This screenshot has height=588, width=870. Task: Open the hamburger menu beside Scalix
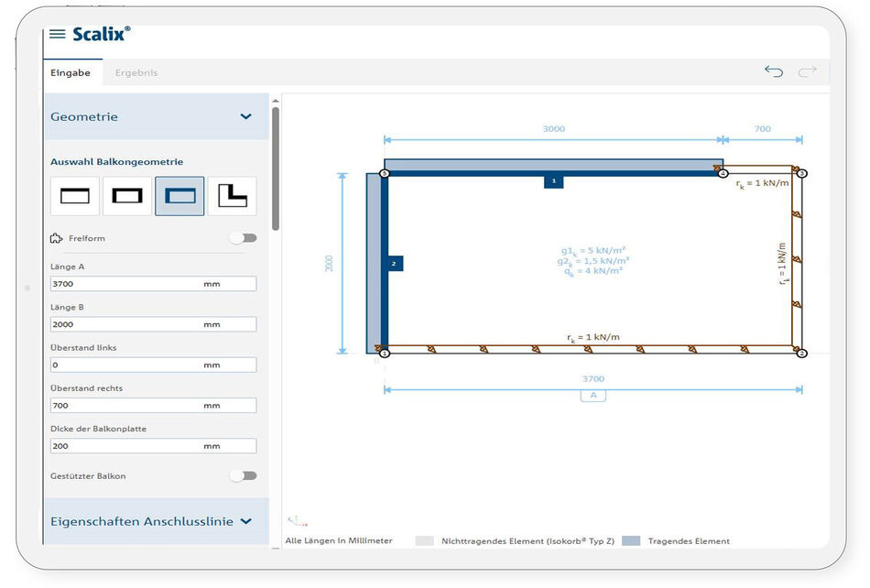[58, 34]
